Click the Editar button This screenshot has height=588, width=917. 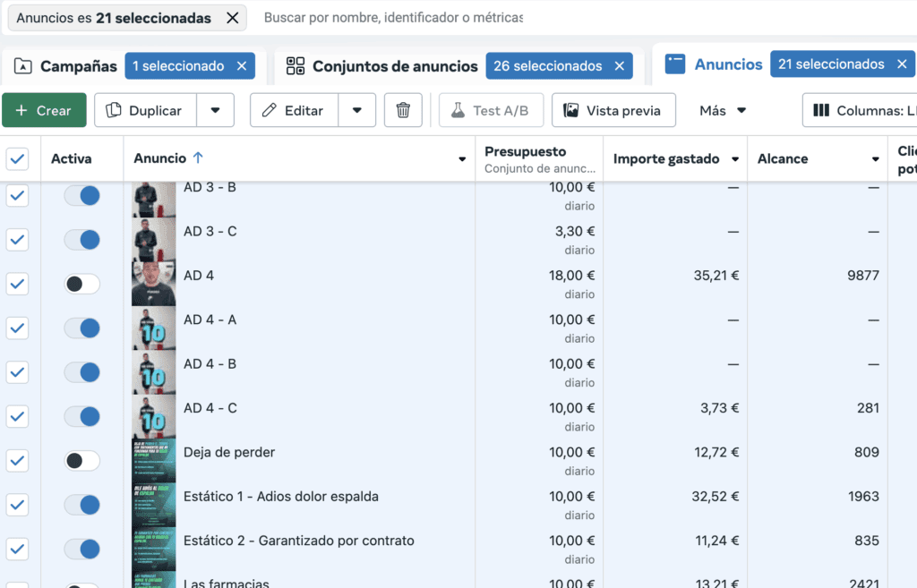[x=294, y=110]
